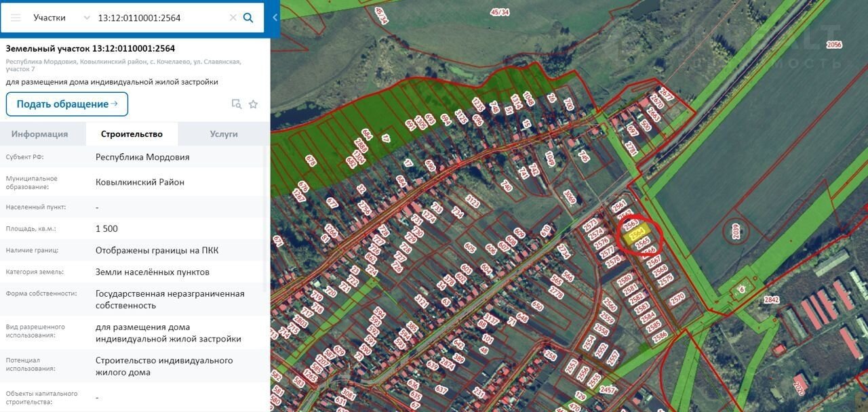
Task: Select the Строительство tab
Action: coord(132,134)
